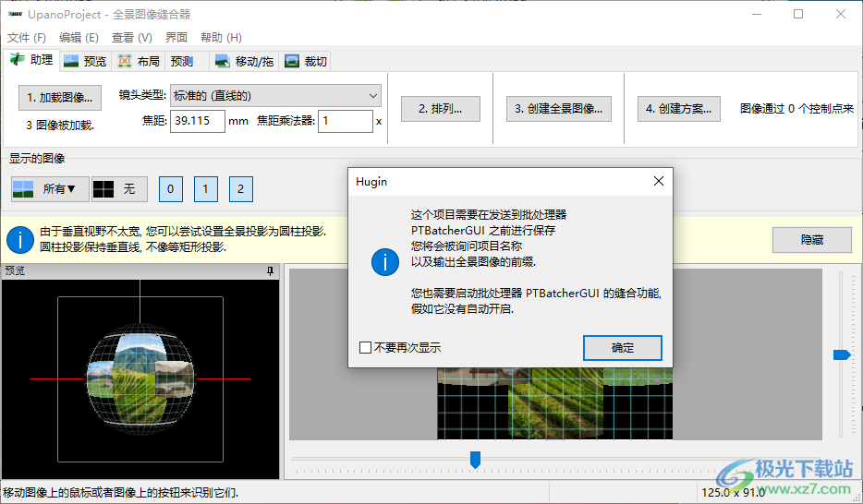Viewport: 863px width, 504px height.
Task: Open the 界面 menu
Action: coord(176,37)
